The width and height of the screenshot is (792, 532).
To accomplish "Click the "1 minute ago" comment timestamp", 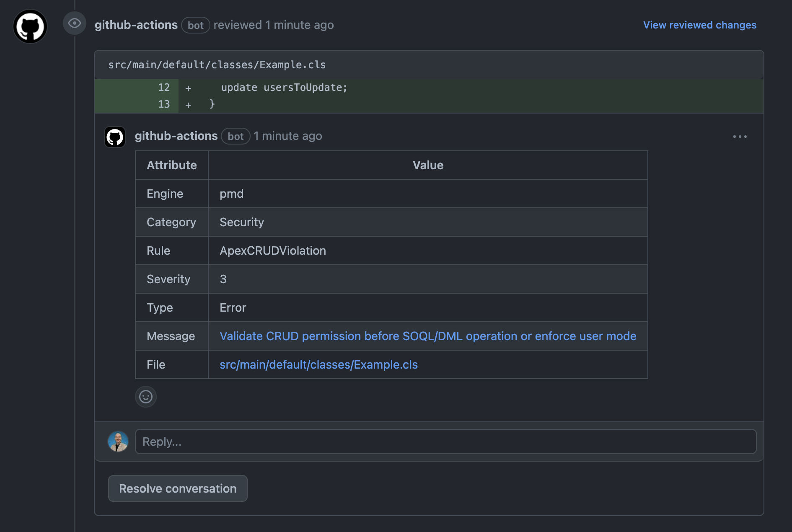I will (x=288, y=136).
